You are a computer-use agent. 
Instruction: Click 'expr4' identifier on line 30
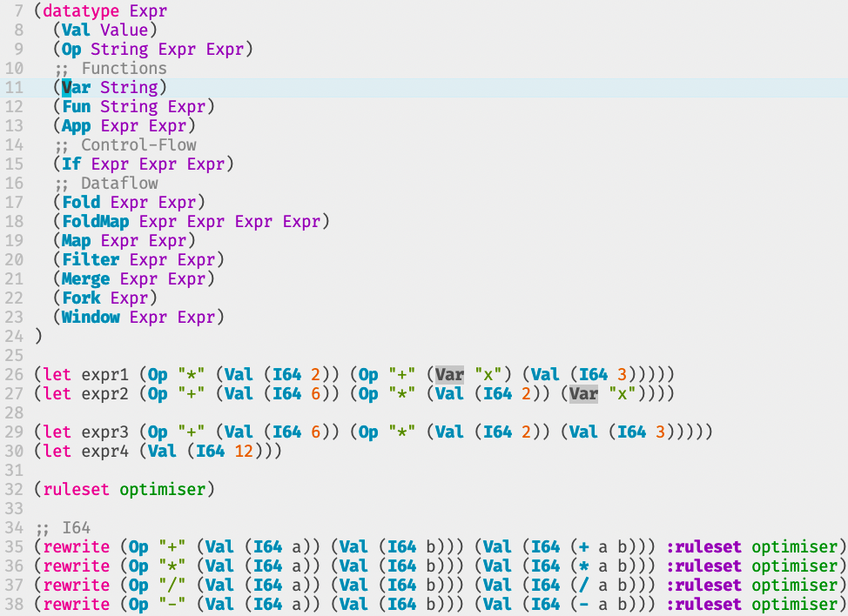(x=105, y=452)
